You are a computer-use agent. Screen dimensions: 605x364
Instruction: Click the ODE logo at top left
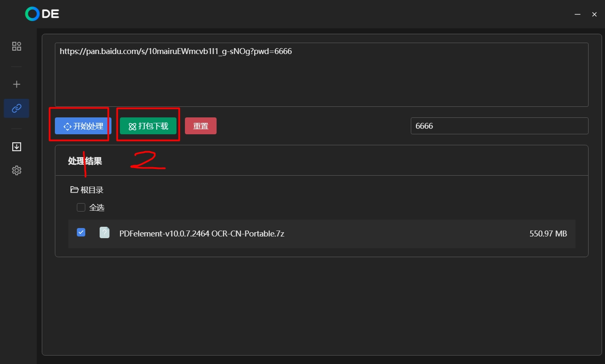point(42,14)
